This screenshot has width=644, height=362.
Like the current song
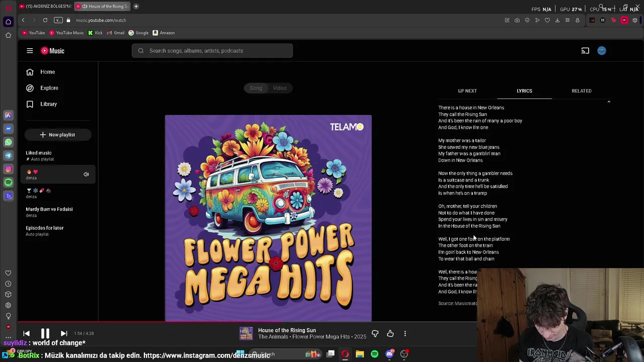point(390,333)
